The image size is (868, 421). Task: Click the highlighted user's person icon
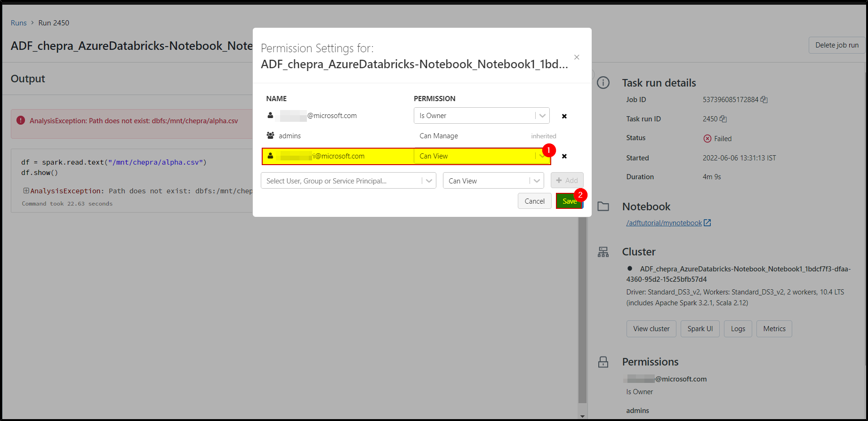pyautogui.click(x=270, y=156)
